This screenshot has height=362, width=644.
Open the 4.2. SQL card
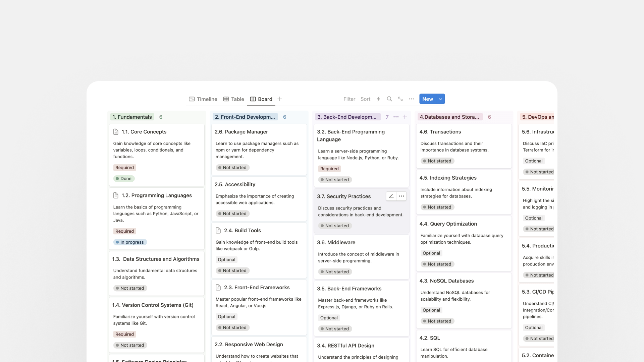point(464,346)
